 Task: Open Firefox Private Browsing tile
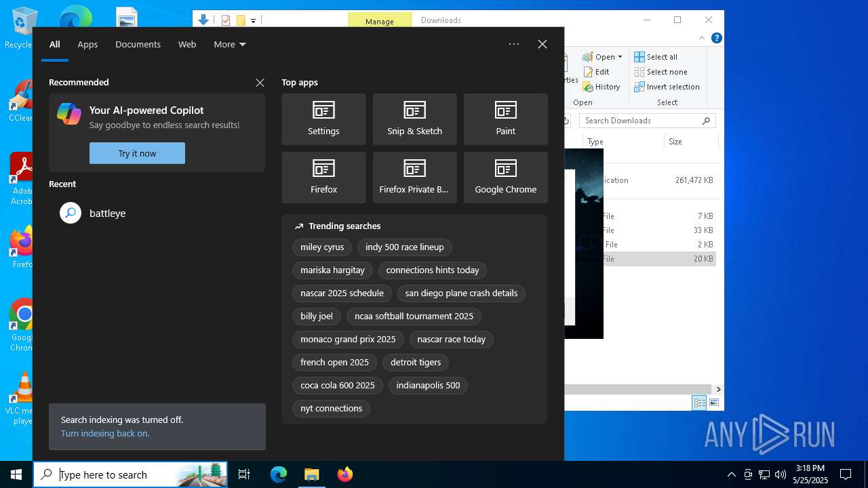coord(414,178)
